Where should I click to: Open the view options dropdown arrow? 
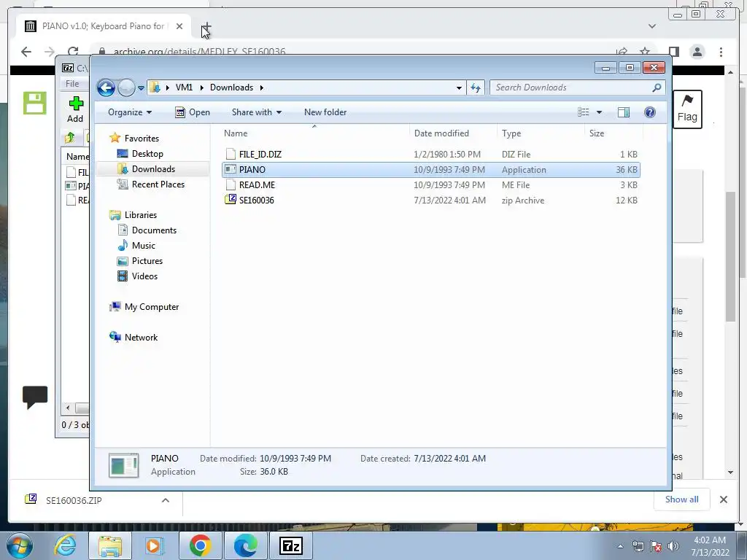tap(600, 112)
